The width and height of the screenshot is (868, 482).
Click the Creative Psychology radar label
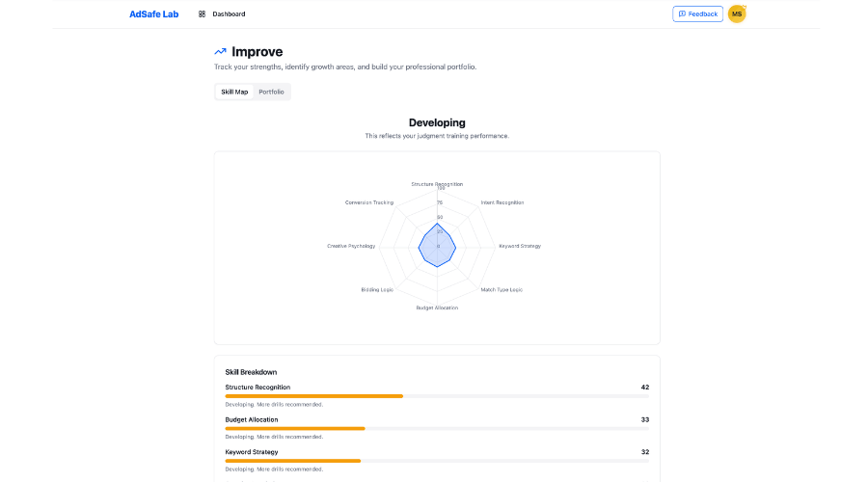[351, 246]
